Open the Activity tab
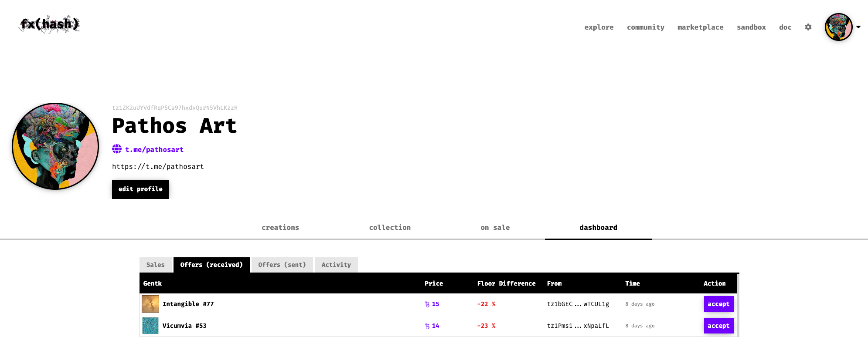 pyautogui.click(x=336, y=265)
